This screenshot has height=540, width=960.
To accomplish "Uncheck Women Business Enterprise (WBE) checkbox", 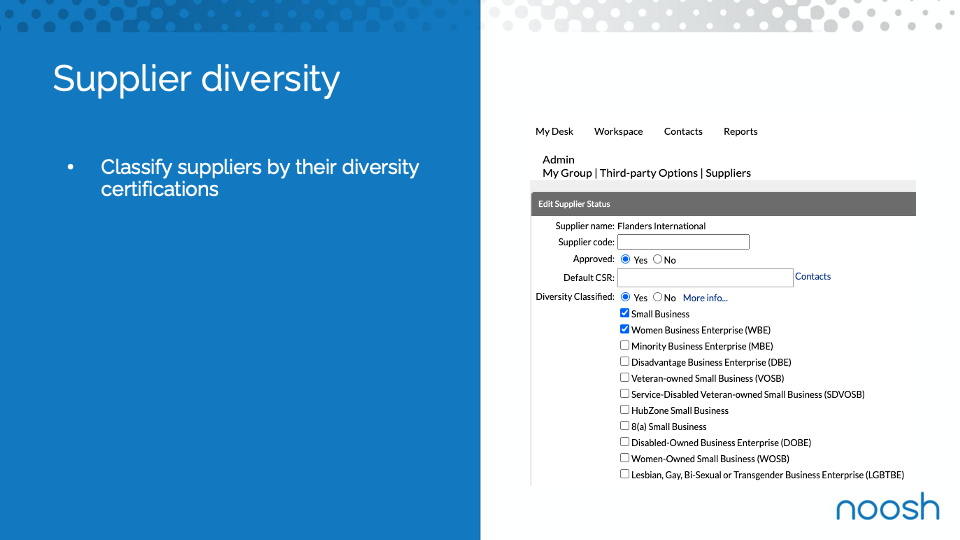I will pos(624,329).
